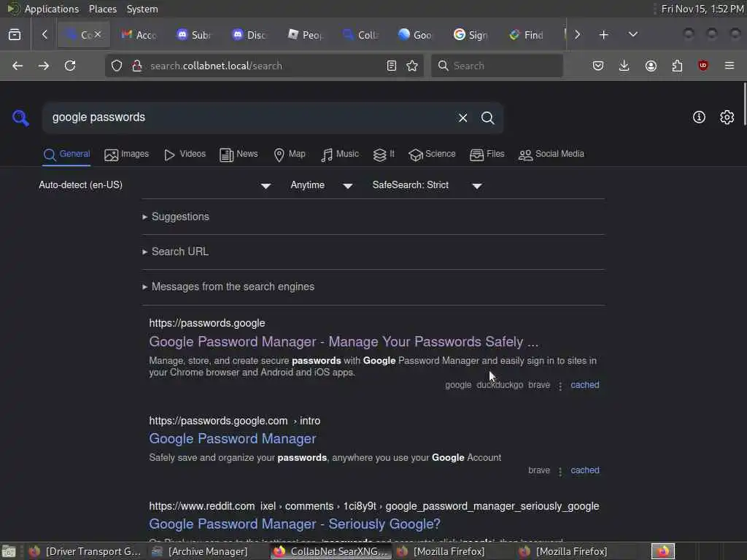This screenshot has height=560, width=747.
Task: Click the https://passwords.google URL text
Action: (206, 323)
